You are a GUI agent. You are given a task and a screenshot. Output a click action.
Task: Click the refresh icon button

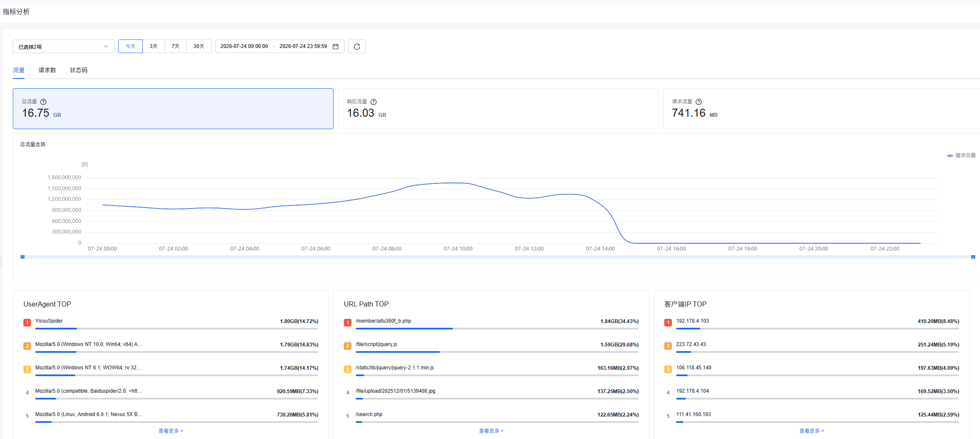(x=357, y=46)
